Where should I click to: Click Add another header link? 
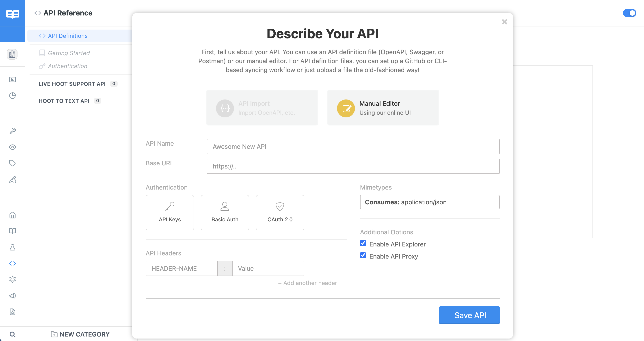point(307,283)
